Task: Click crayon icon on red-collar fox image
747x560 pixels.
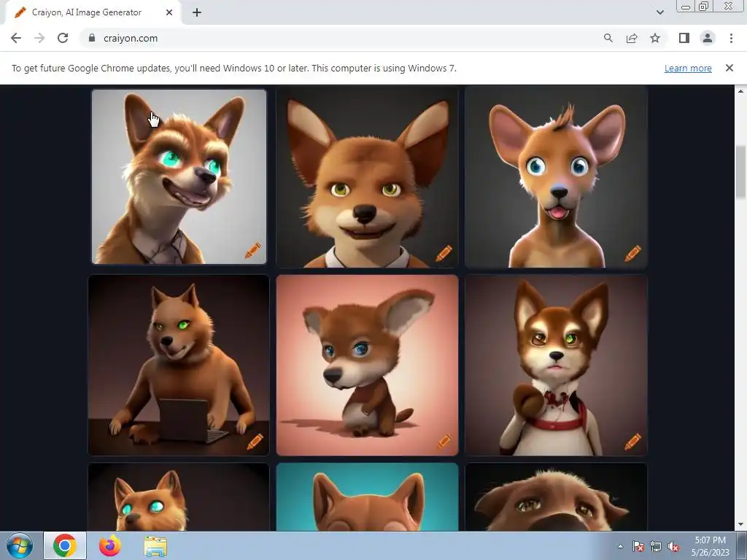Action: (x=632, y=441)
